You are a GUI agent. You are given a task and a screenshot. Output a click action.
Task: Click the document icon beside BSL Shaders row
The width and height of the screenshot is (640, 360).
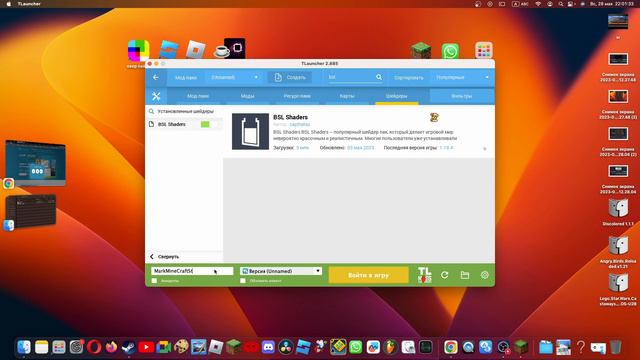pyautogui.click(x=151, y=124)
